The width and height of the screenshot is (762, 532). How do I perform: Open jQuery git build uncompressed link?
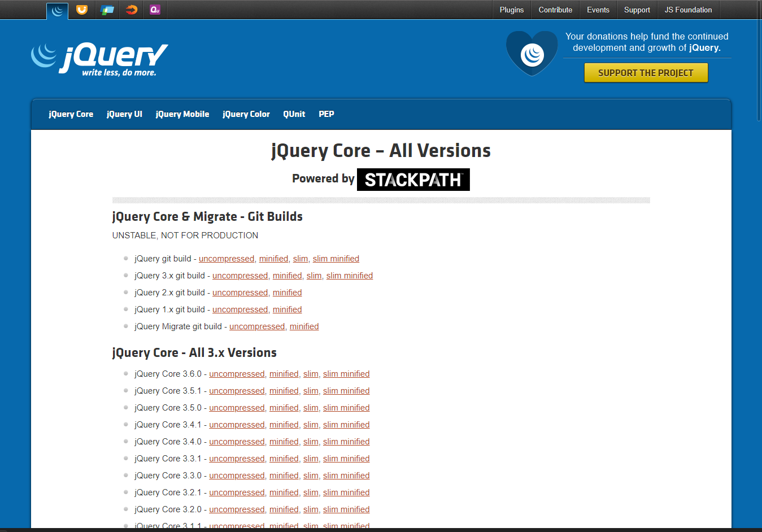point(227,259)
